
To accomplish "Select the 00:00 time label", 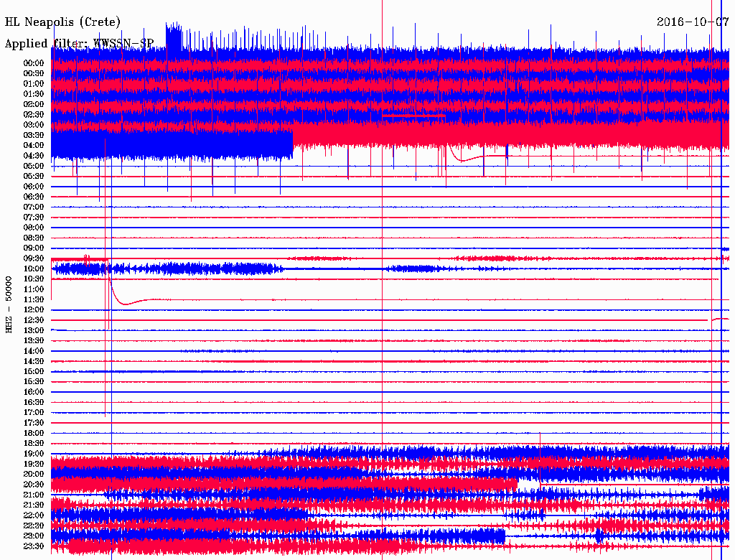I will (34, 63).
